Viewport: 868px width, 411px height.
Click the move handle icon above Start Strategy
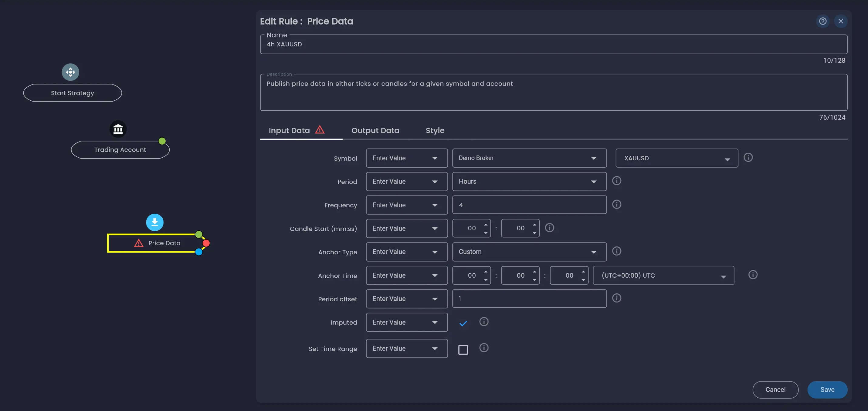click(x=70, y=72)
